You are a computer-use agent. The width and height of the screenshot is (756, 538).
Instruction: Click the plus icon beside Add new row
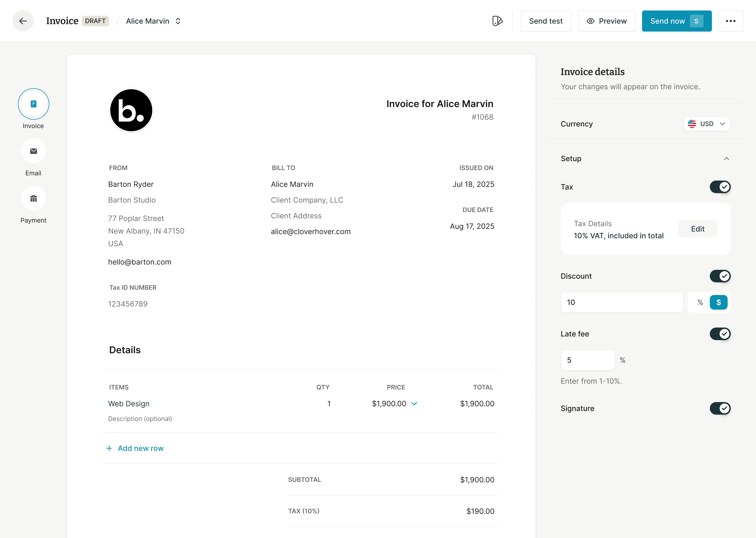(109, 448)
